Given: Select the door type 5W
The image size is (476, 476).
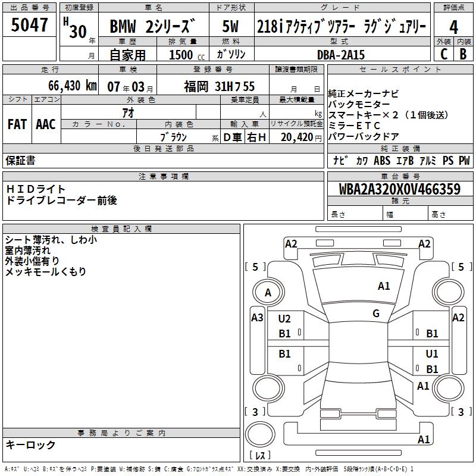Looking at the screenshot, I should tap(230, 26).
